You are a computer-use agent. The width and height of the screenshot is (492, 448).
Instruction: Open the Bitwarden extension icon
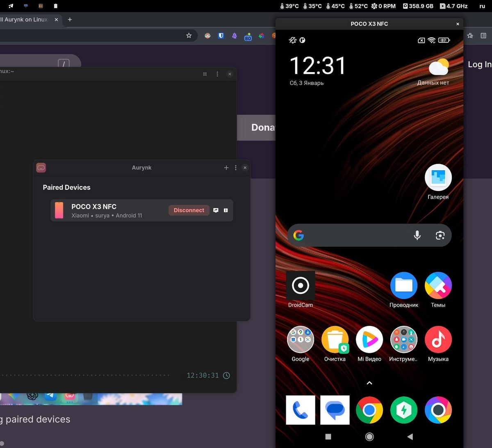point(221,36)
